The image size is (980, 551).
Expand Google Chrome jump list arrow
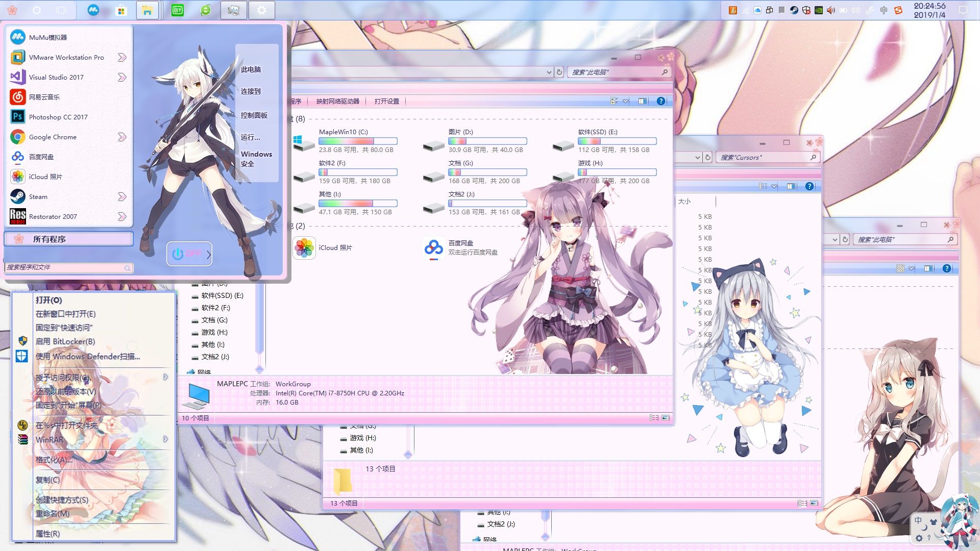point(122,137)
